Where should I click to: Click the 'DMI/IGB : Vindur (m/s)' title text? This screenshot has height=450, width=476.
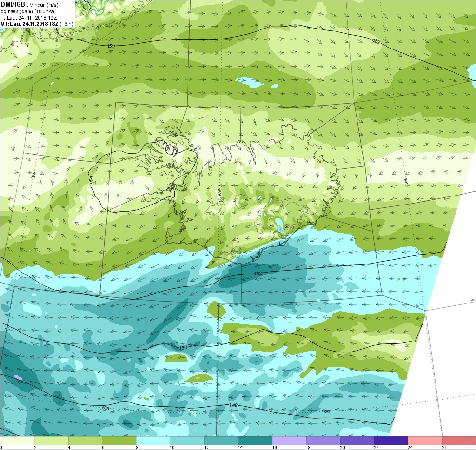click(30, 5)
